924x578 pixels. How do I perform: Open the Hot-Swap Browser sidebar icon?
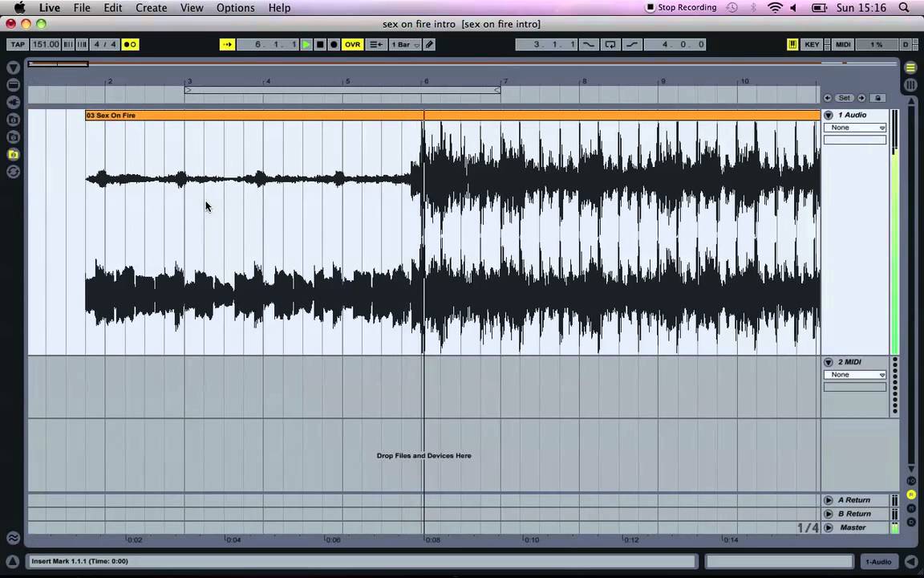pos(13,172)
